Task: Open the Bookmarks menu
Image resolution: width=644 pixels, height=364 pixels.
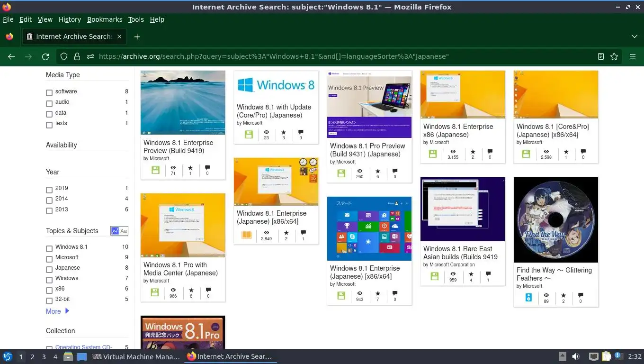Action: pyautogui.click(x=105, y=19)
